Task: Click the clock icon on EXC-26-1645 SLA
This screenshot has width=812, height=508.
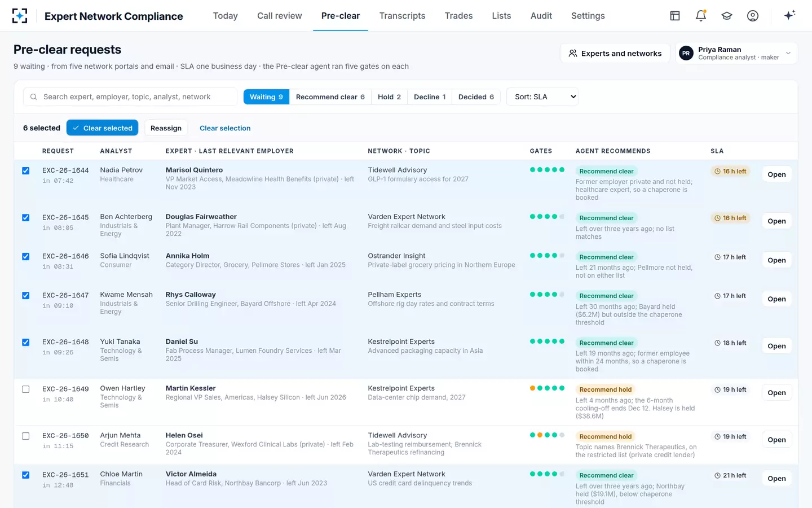Action: point(717,218)
